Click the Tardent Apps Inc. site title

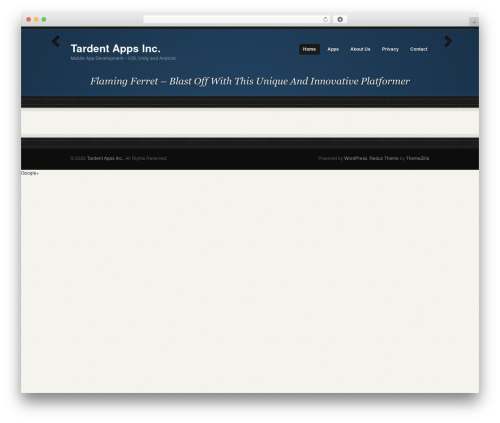tap(115, 49)
